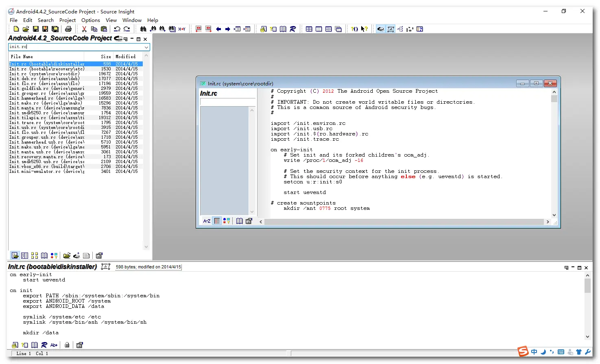This screenshot has height=364, width=600.
Task: Click the context window vertical scrollbar thumb
Action: tap(587, 286)
